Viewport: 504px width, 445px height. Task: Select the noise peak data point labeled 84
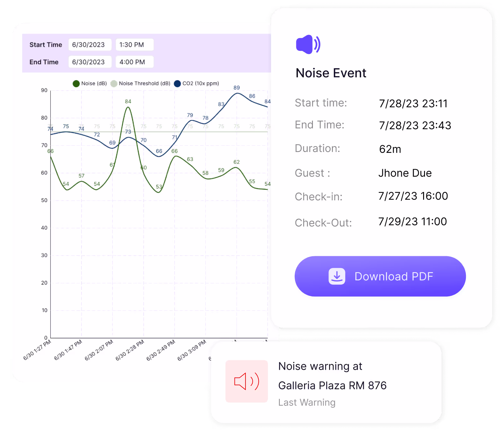[128, 107]
